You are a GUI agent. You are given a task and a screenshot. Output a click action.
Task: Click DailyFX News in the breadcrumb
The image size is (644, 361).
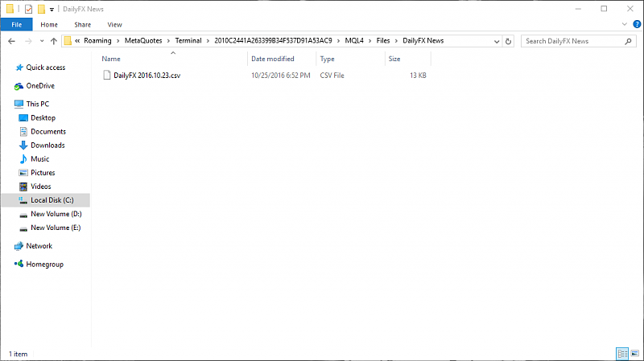(x=423, y=41)
